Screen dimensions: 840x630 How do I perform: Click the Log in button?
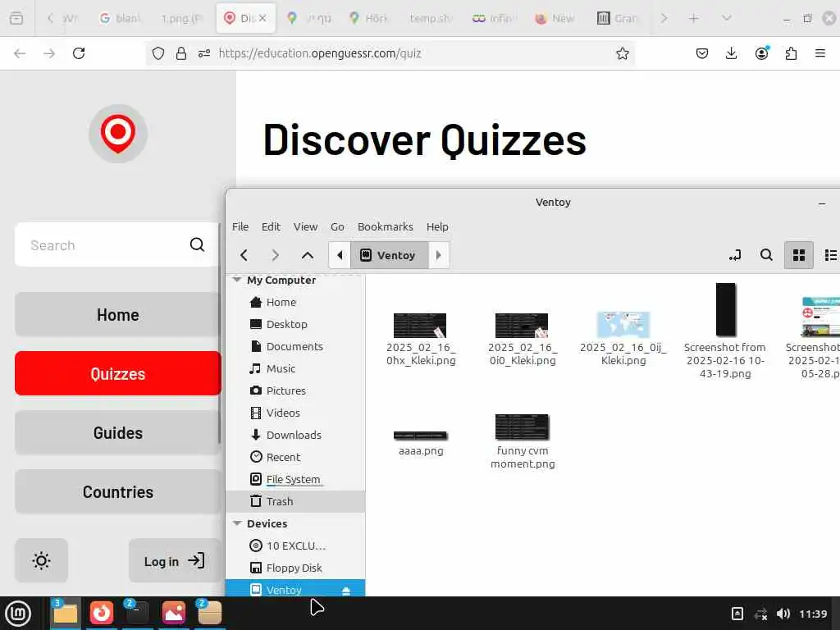175,560
